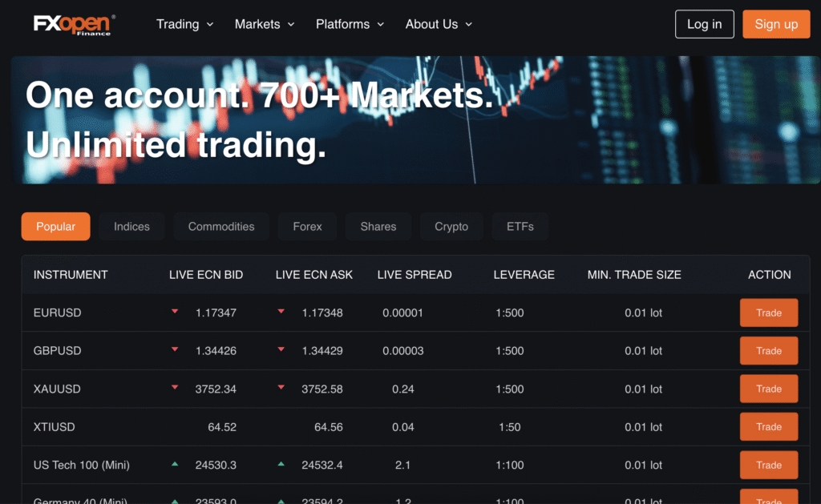821x504 pixels.
Task: Switch to the ETFs tab
Action: [520, 227]
